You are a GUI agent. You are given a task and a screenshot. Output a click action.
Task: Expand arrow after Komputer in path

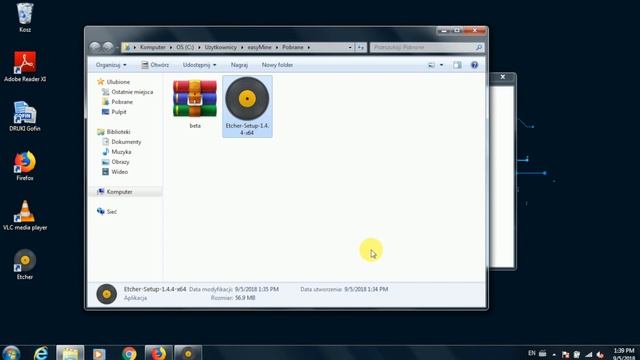171,47
